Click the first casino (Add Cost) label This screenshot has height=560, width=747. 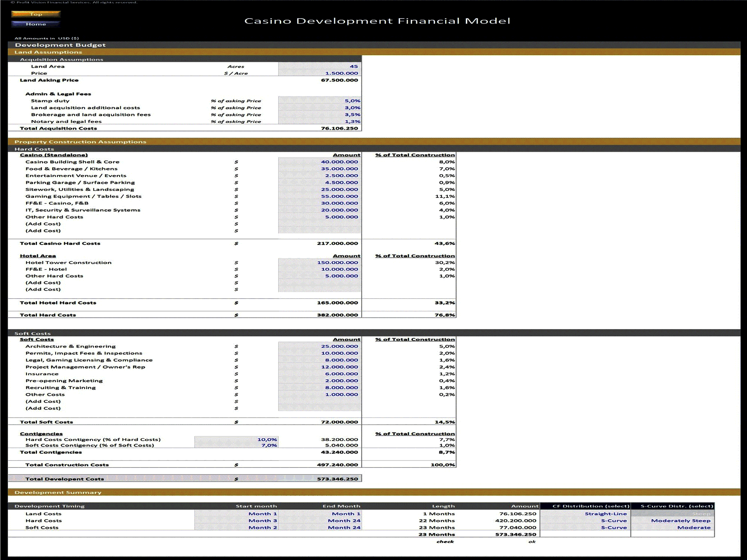(x=43, y=224)
